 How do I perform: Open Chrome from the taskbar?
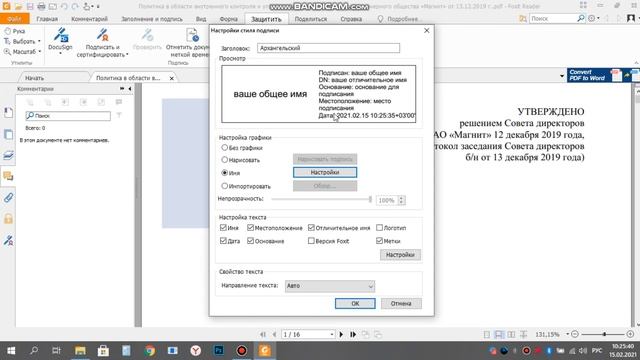pyautogui.click(x=149, y=351)
